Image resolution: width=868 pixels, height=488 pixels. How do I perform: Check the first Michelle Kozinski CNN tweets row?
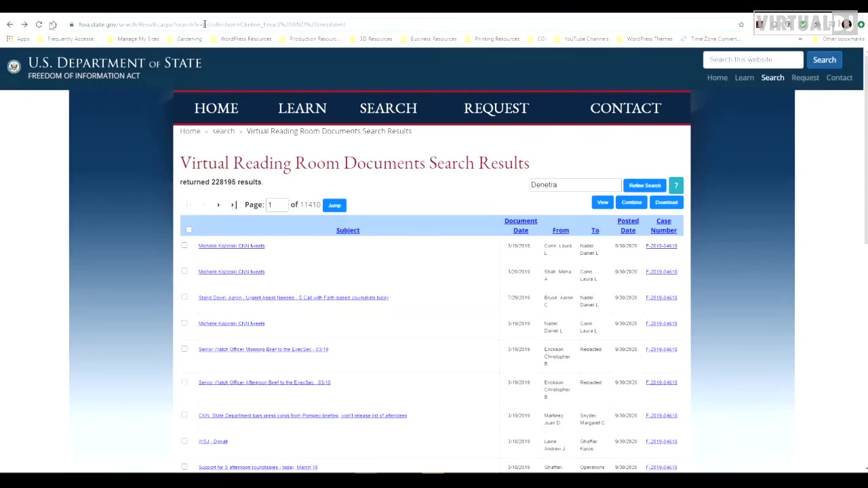click(x=184, y=245)
